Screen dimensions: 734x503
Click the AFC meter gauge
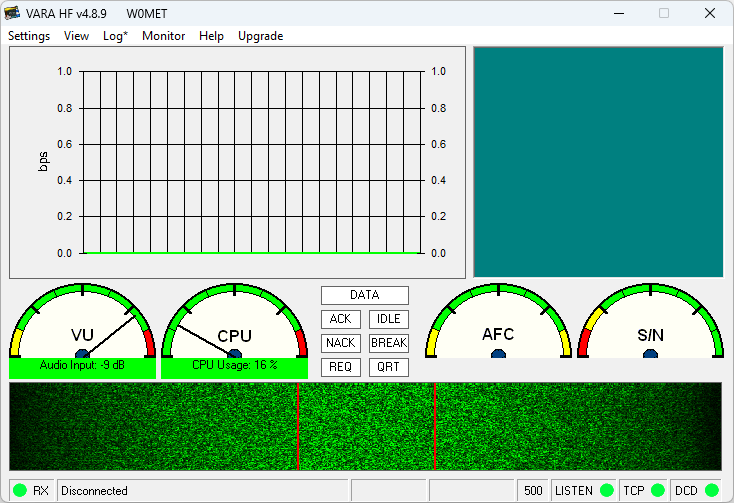pos(498,326)
